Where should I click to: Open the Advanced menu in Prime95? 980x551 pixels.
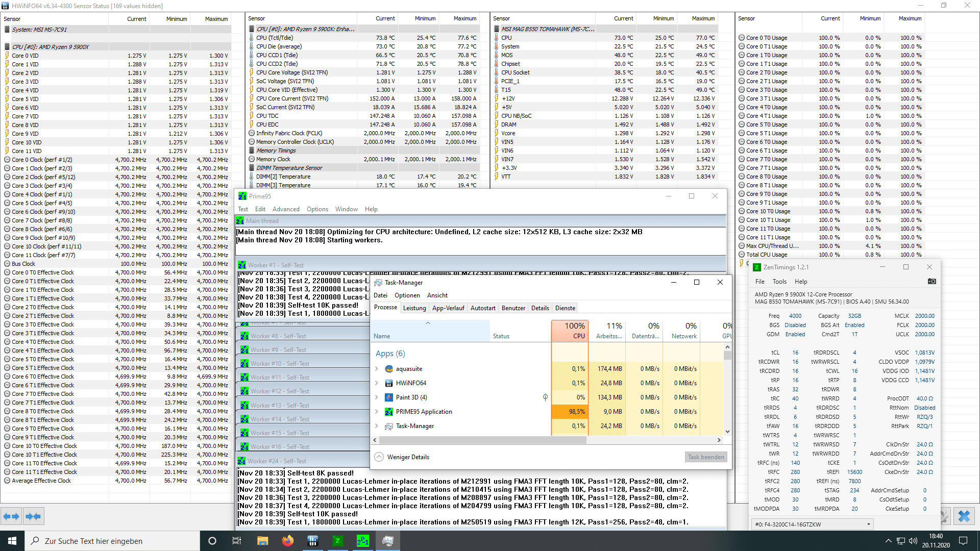click(x=286, y=209)
